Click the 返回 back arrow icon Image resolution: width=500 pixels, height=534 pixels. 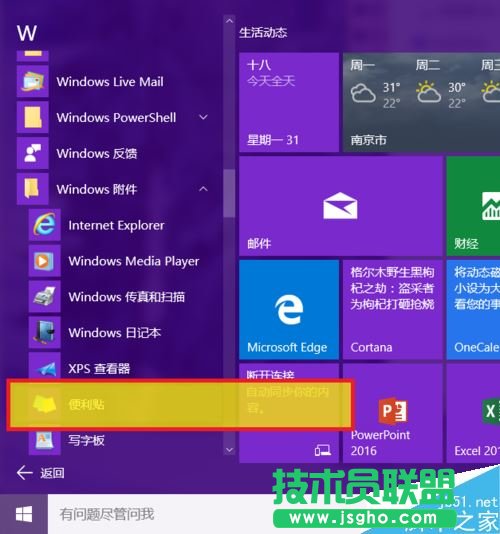(25, 473)
